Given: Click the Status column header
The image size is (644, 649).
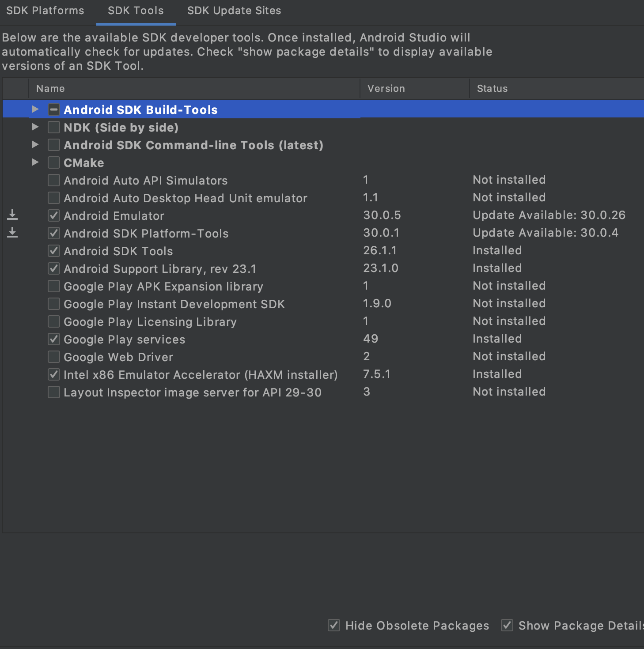Looking at the screenshot, I should (492, 89).
